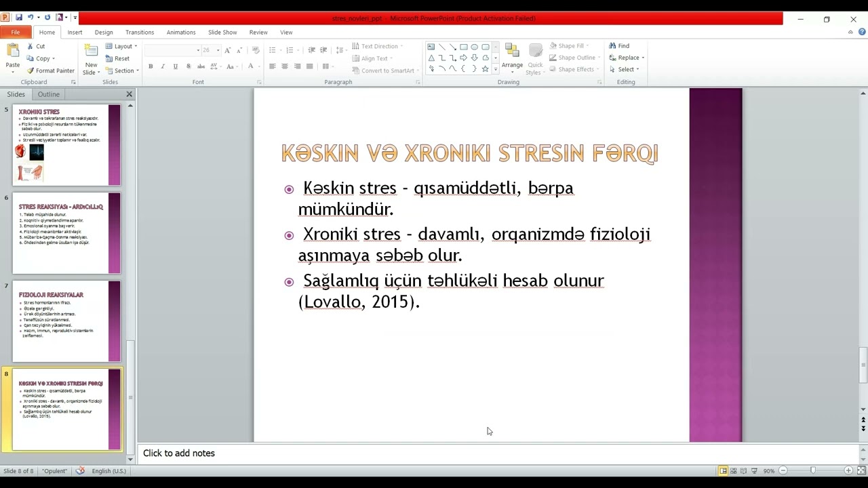Pick the 5-point star shape
Screen dimensions: 868x488
pos(485,68)
